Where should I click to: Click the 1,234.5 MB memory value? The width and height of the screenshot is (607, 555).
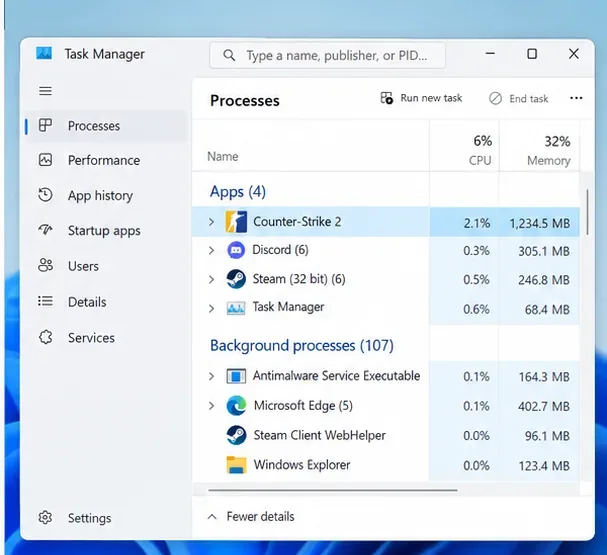pyautogui.click(x=540, y=223)
